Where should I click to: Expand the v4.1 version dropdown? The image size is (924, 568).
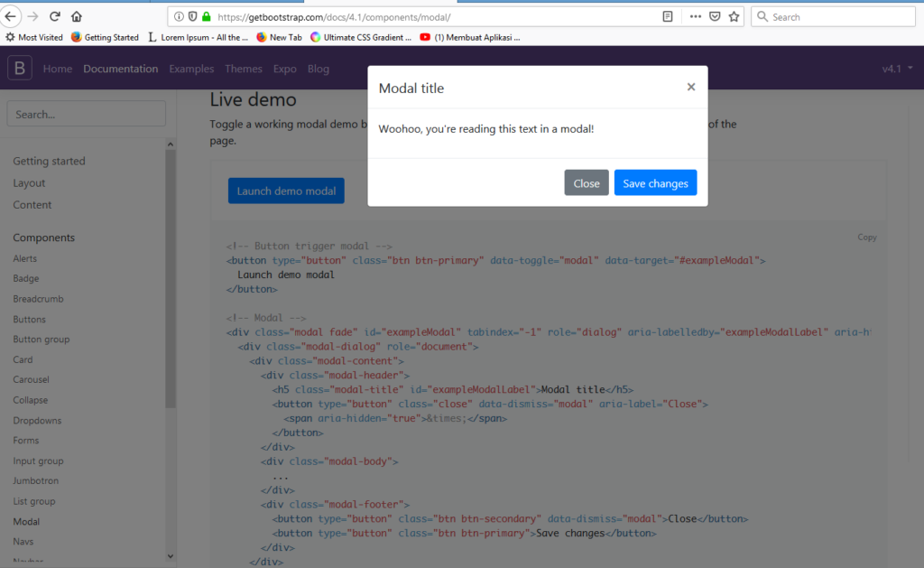tap(897, 69)
